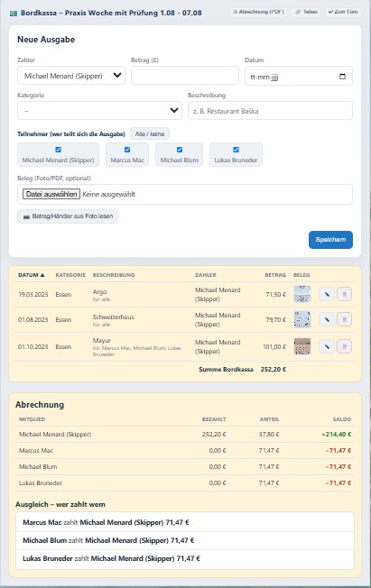Focus the Betrag (€) input field

(x=185, y=76)
